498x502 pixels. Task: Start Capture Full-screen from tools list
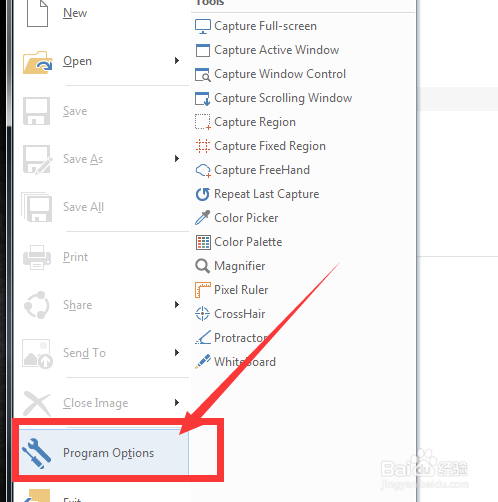point(265,26)
